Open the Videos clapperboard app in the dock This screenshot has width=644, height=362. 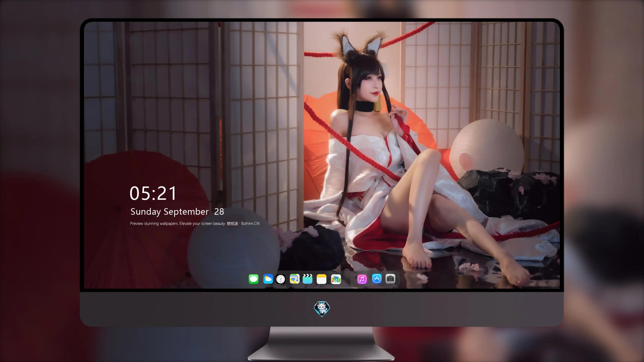[308, 279]
